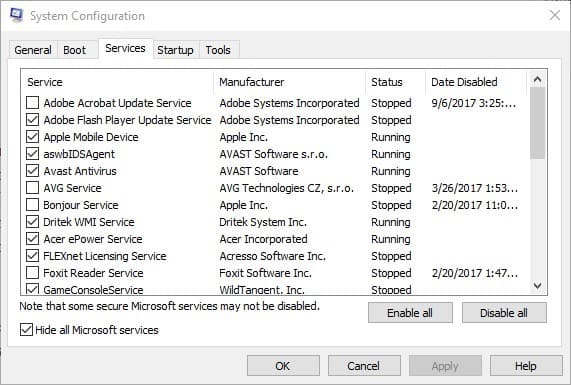The image size is (571, 385).
Task: Click the Cancel button
Action: point(364,366)
